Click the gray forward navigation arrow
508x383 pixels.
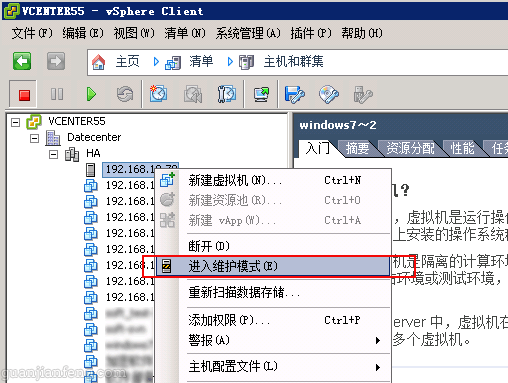(56, 61)
